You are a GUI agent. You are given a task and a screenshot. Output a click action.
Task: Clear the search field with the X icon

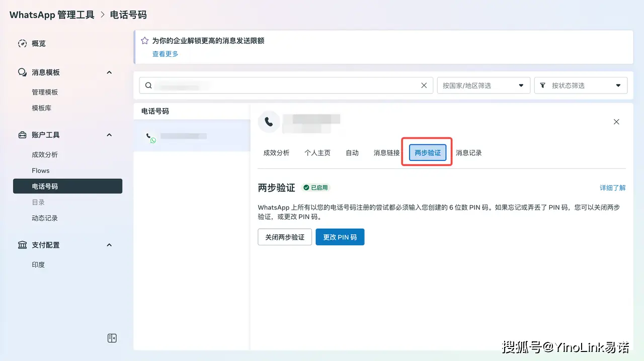(424, 85)
